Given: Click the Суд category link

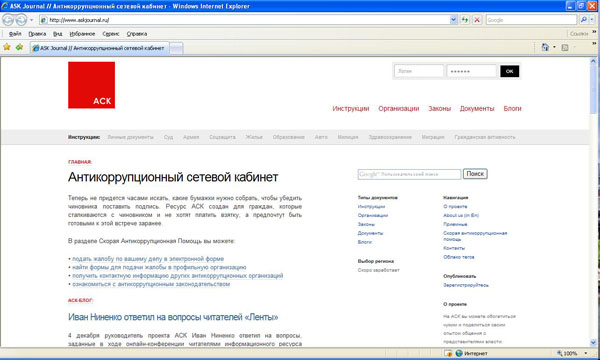Looking at the screenshot, I should [168, 137].
